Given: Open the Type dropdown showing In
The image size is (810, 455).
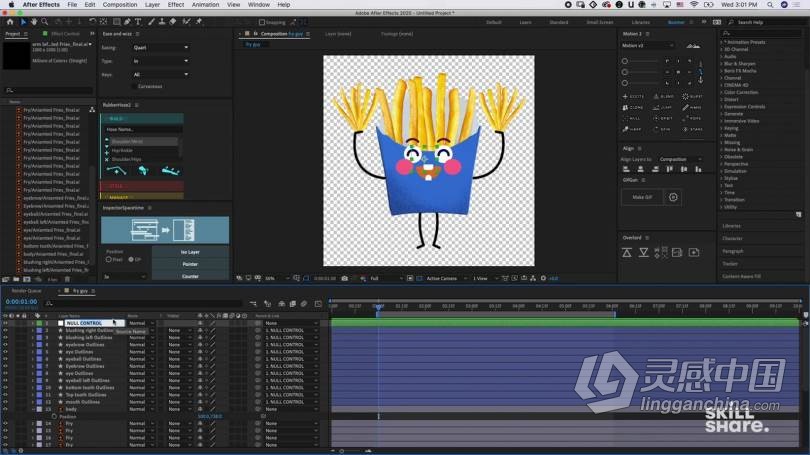Looking at the screenshot, I should point(161,61).
